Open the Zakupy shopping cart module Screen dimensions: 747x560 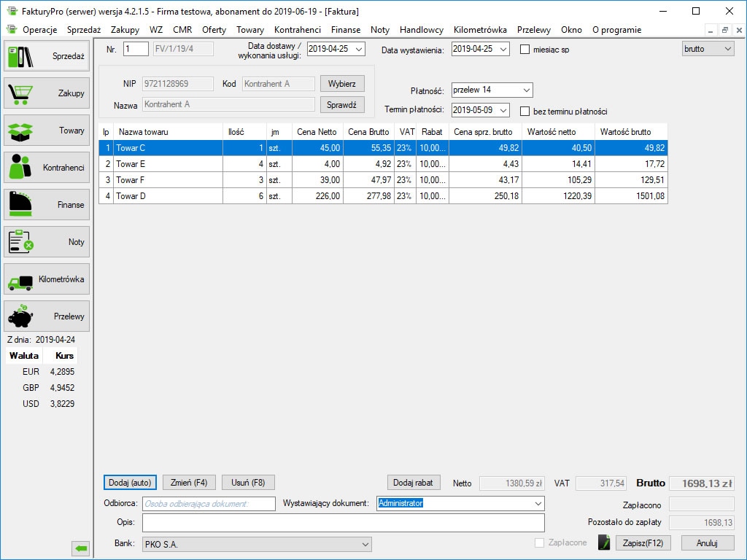click(x=47, y=93)
